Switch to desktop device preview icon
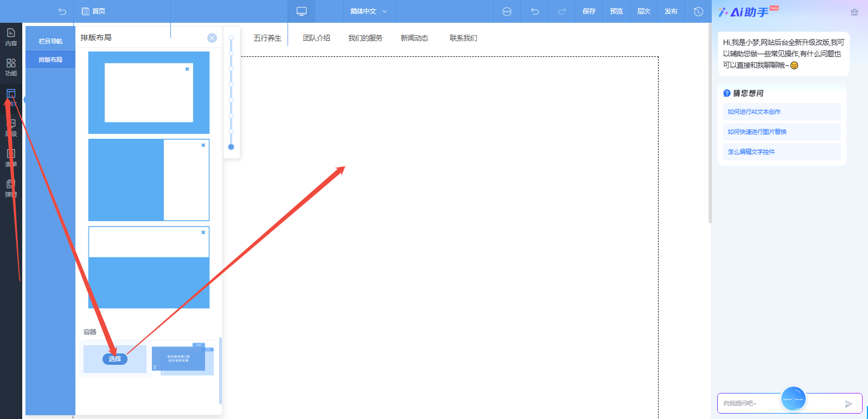The height and width of the screenshot is (419, 868). pyautogui.click(x=302, y=11)
